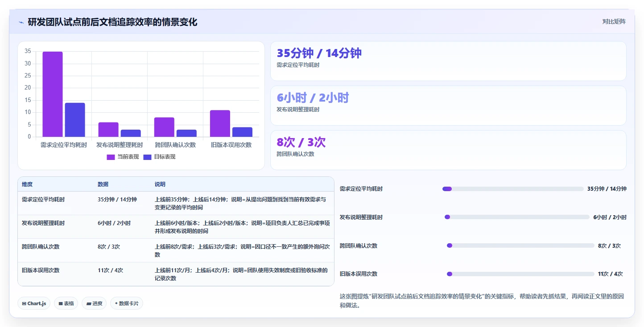644x327 pixels.
Task: Click the purple 需求定位平均耗时 bar at 35
Action: coord(53,94)
